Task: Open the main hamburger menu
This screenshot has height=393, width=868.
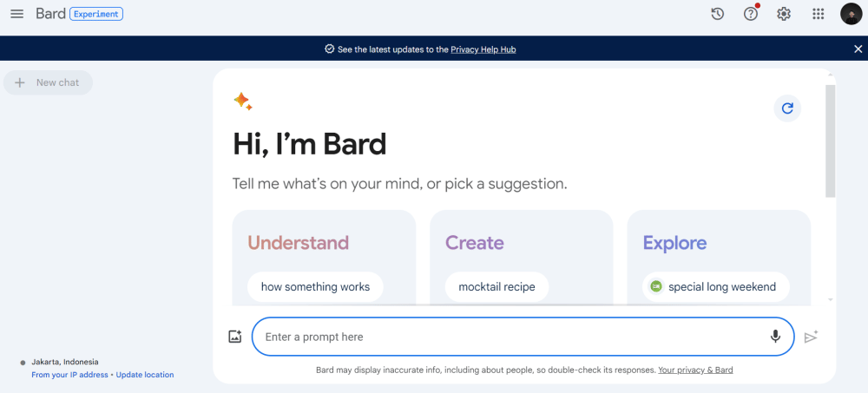Action: pyautogui.click(x=16, y=14)
